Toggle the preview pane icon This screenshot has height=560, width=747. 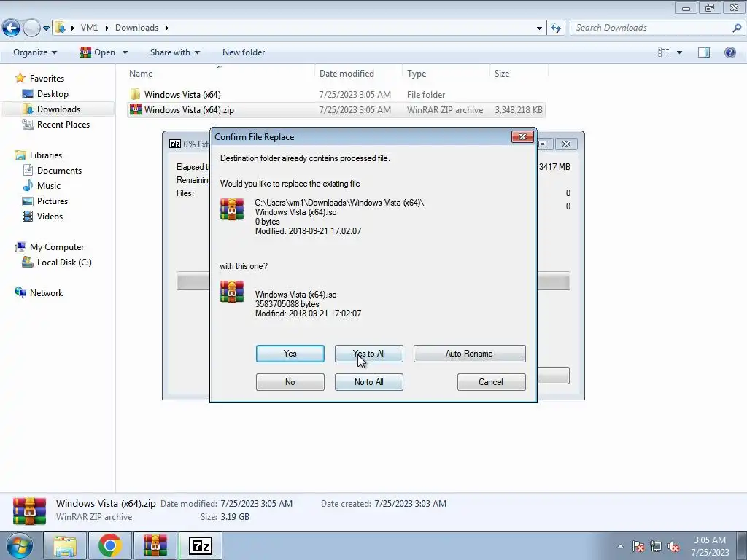tap(704, 52)
